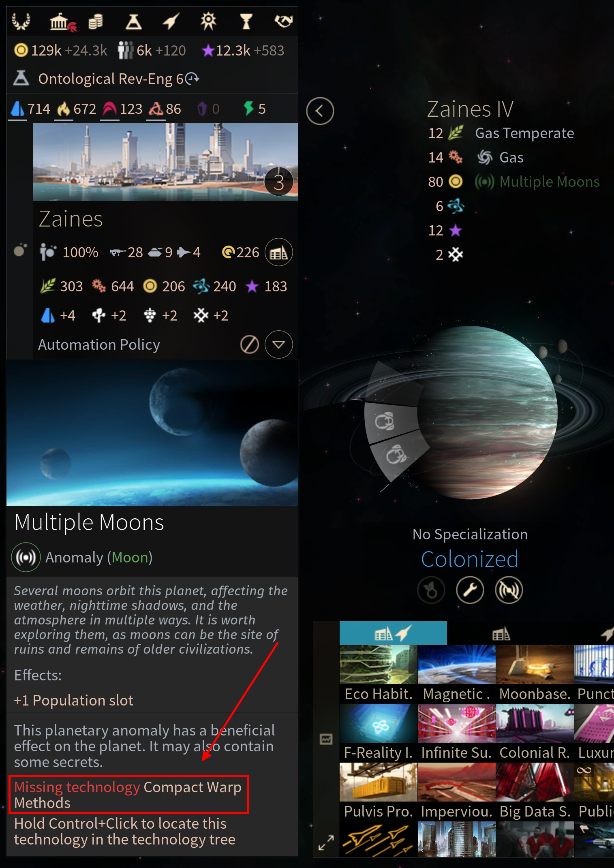This screenshot has width=614, height=868.
Task: Open the laurel wreath empire overview icon
Action: [x=21, y=21]
